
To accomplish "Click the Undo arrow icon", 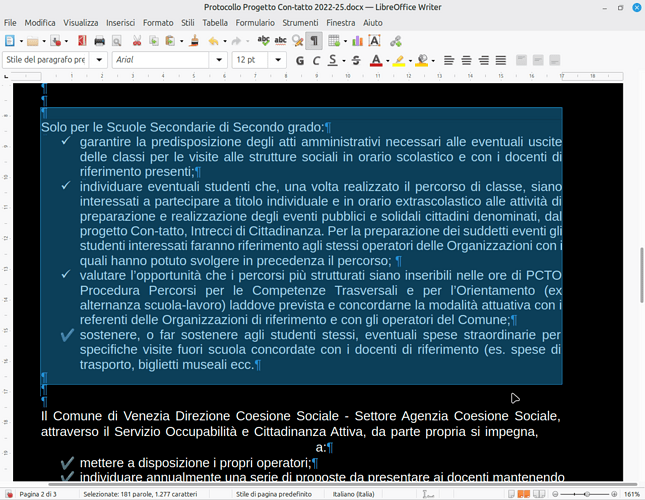I will click(x=213, y=41).
